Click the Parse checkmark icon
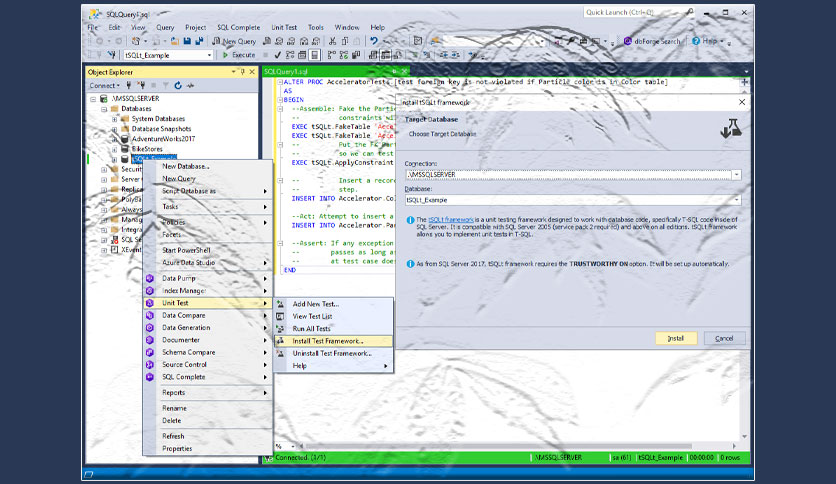836x484 pixels. click(x=278, y=54)
